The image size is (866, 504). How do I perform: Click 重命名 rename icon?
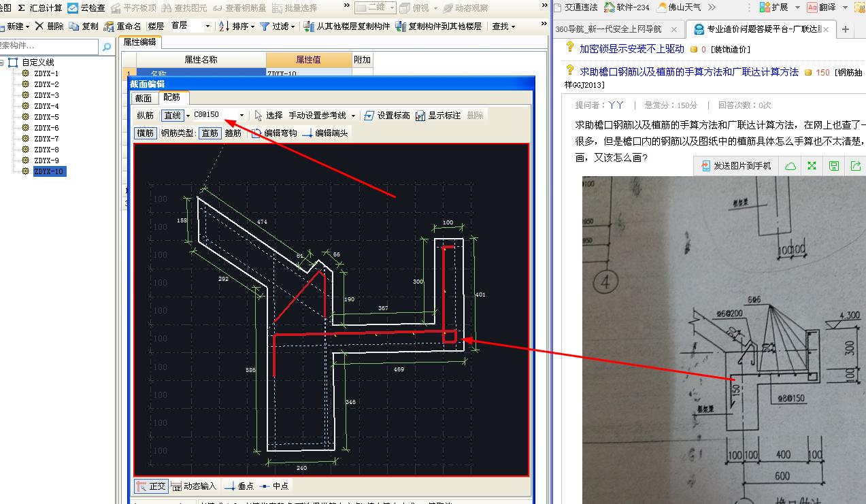pos(109,26)
